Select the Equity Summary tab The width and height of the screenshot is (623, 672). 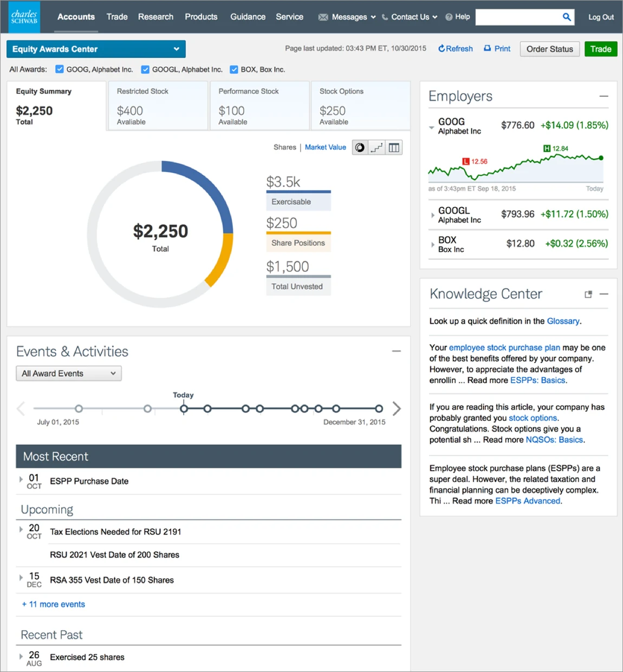[x=56, y=106]
